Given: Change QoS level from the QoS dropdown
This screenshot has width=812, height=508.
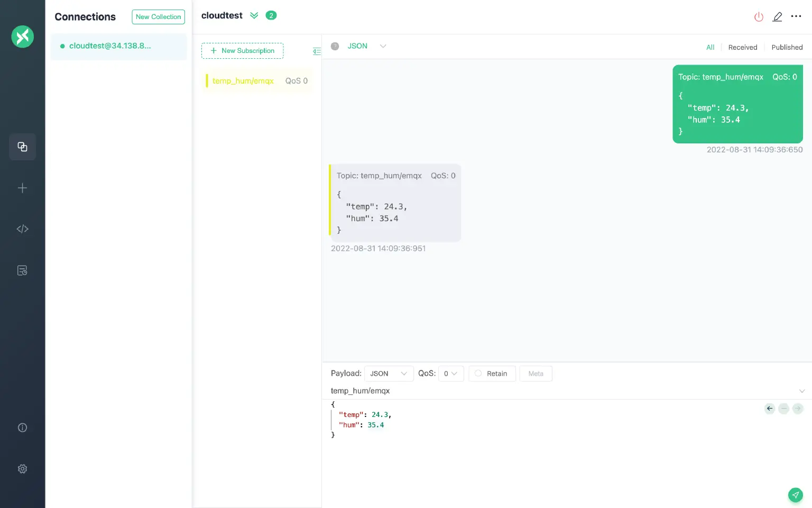Looking at the screenshot, I should [x=451, y=374].
